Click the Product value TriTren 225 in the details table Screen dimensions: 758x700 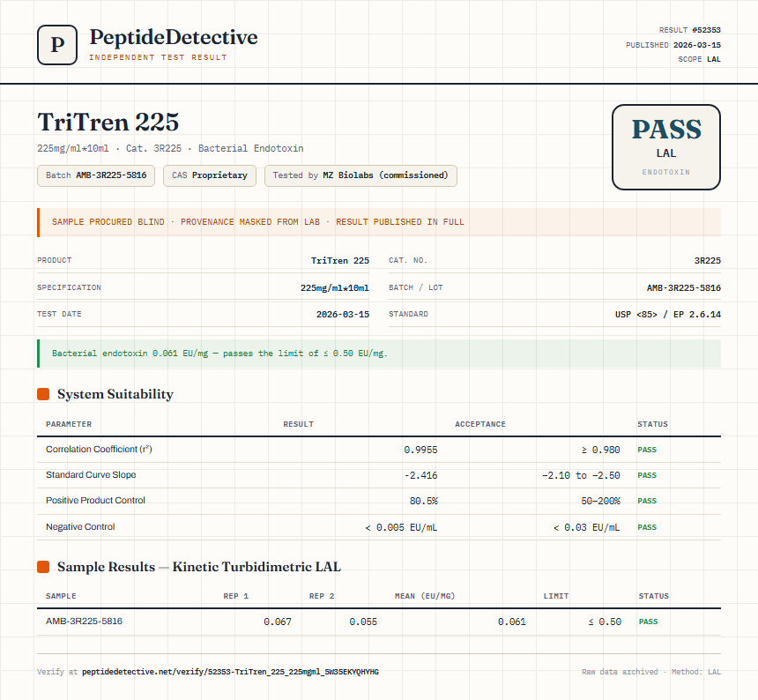(340, 261)
